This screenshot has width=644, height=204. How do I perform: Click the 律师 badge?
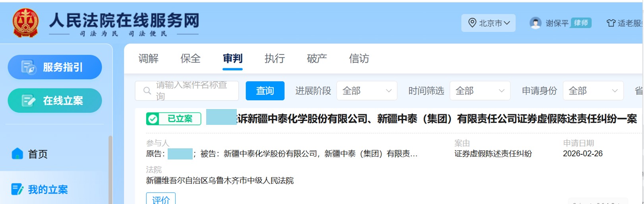coord(581,23)
